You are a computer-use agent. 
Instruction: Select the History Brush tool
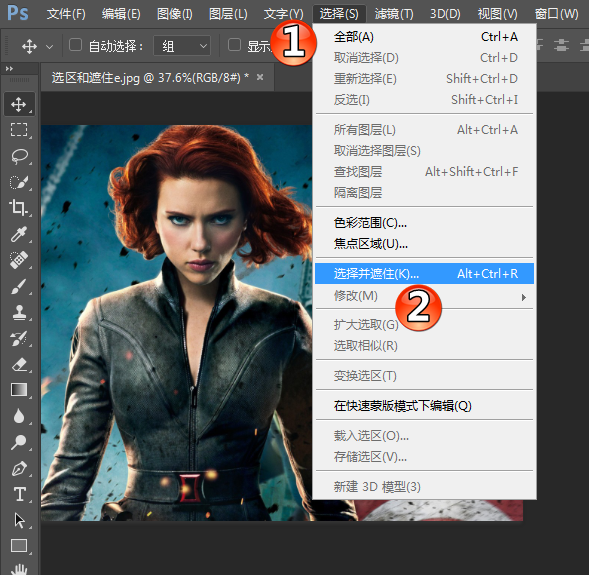tap(19, 338)
